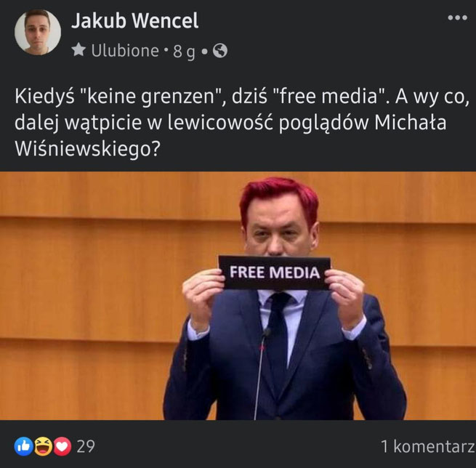Screen dimensions: 476x468
Task: Click the man's dark tie in photo
Action: [278, 334]
